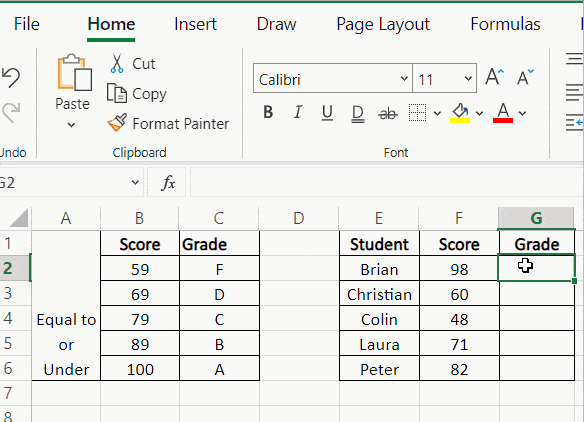Click the lookup table score 100

(x=140, y=368)
